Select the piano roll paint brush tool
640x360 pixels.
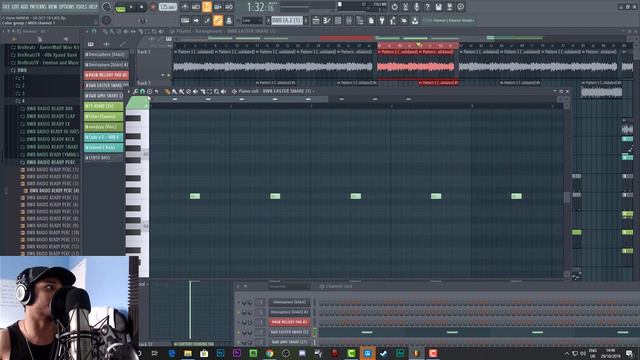tap(174, 91)
